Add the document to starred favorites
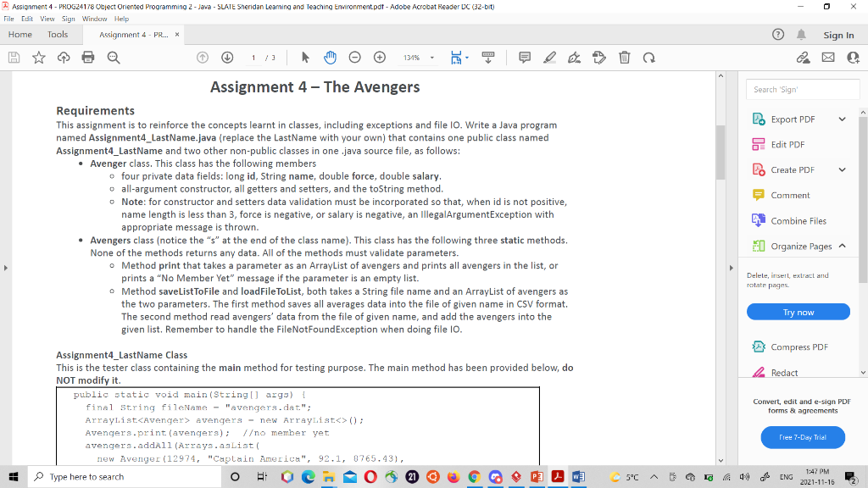The height and width of the screenshot is (488, 868). [x=39, y=58]
